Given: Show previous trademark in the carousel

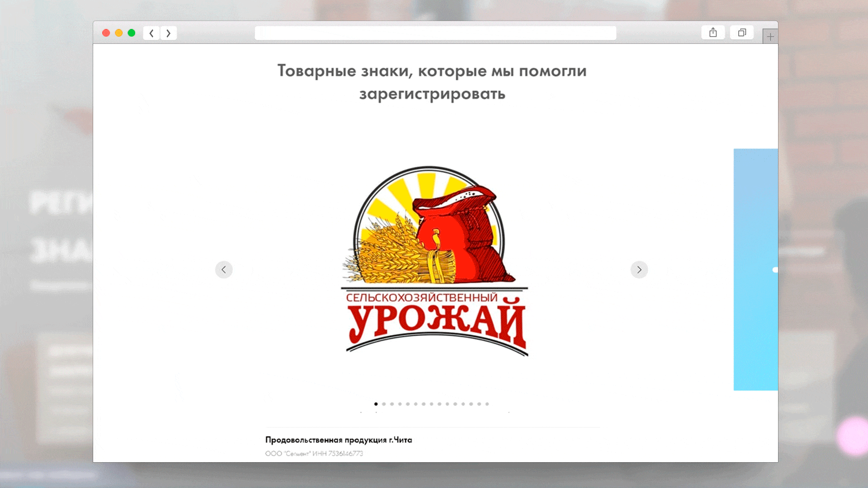Looking at the screenshot, I should coord(224,270).
